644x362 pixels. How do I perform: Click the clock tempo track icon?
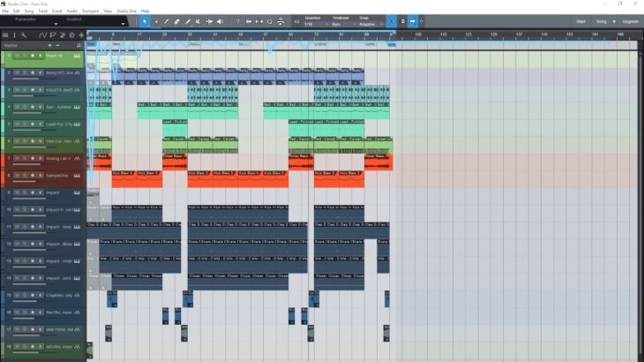(71, 35)
